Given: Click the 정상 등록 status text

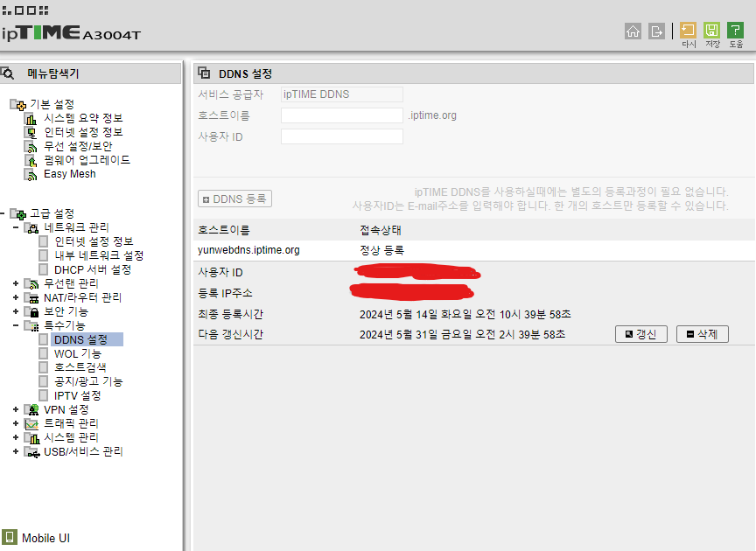Looking at the screenshot, I should [381, 250].
